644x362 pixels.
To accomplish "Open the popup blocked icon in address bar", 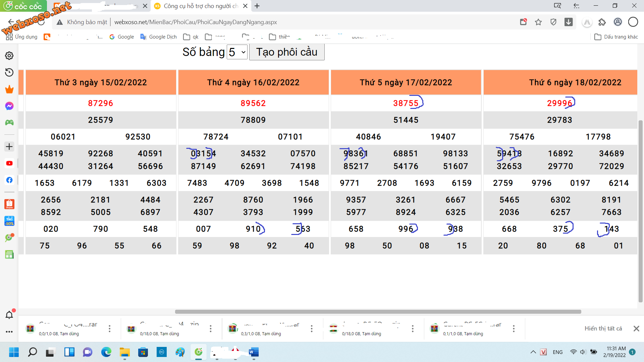I will [523, 22].
